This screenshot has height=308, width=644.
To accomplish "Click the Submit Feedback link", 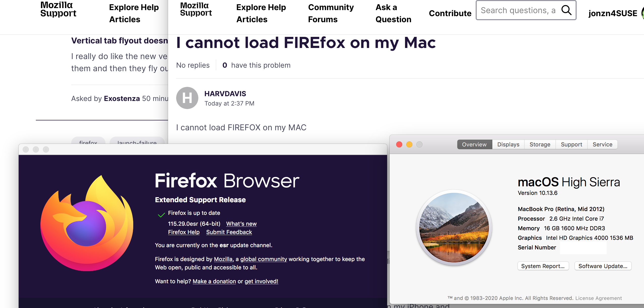I will click(229, 232).
